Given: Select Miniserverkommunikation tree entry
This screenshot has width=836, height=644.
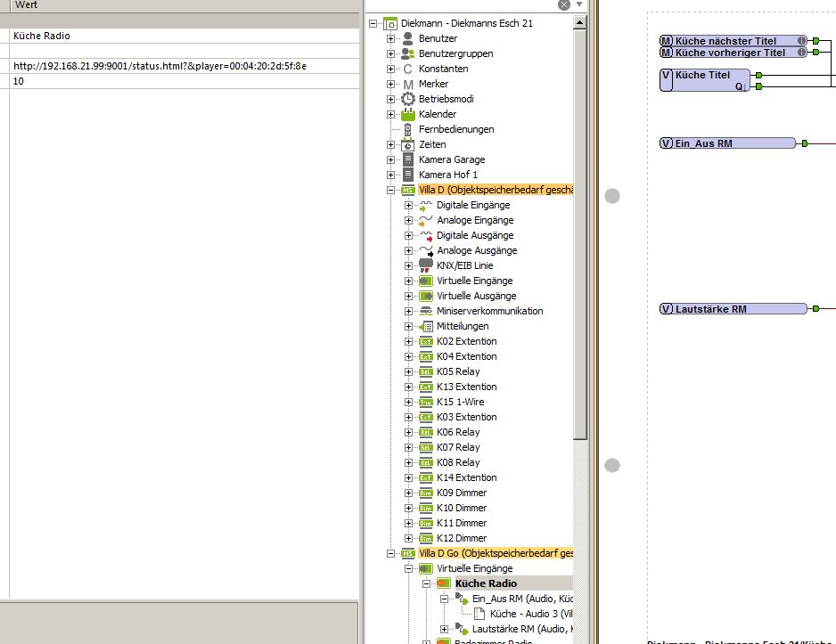Looking at the screenshot, I should coord(489,311).
